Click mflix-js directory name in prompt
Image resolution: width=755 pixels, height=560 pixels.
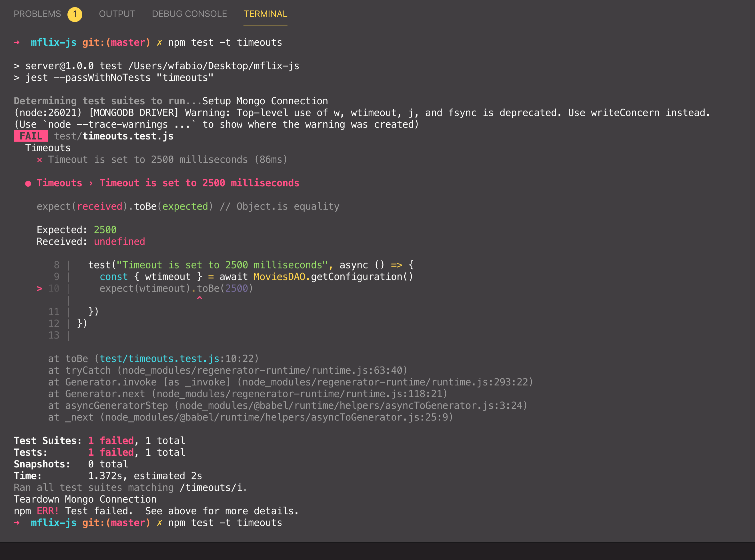[53, 42]
